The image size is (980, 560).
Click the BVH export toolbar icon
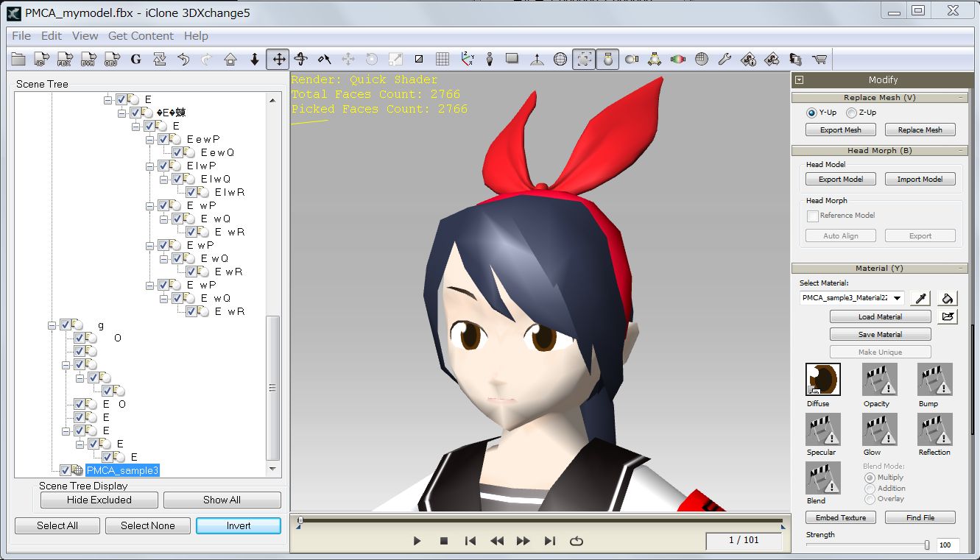coord(88,59)
